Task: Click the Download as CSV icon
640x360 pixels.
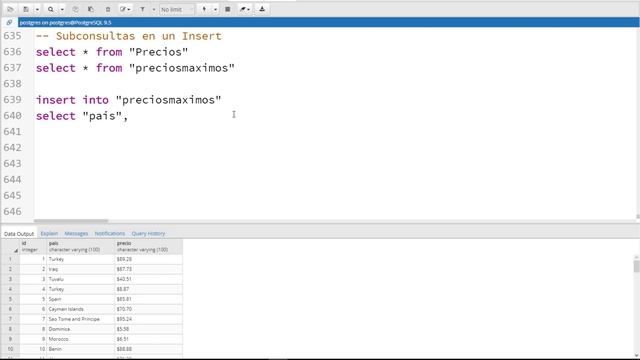Action: click(x=262, y=9)
